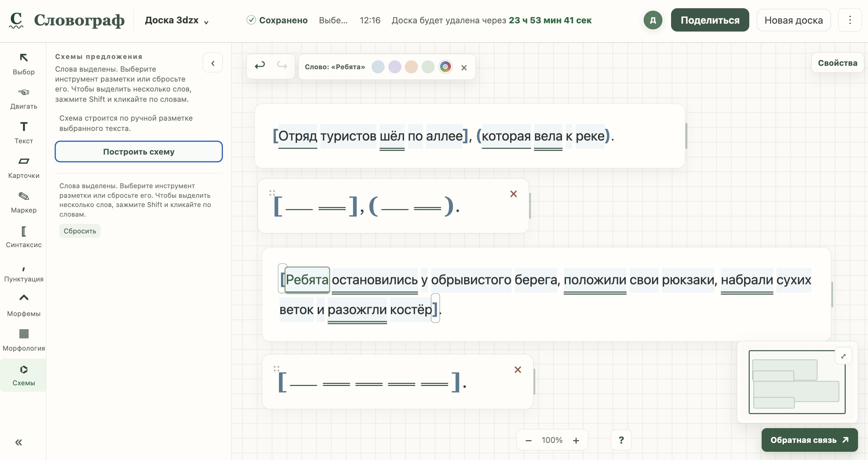
Task: Click the Словограф logo
Action: 67,20
